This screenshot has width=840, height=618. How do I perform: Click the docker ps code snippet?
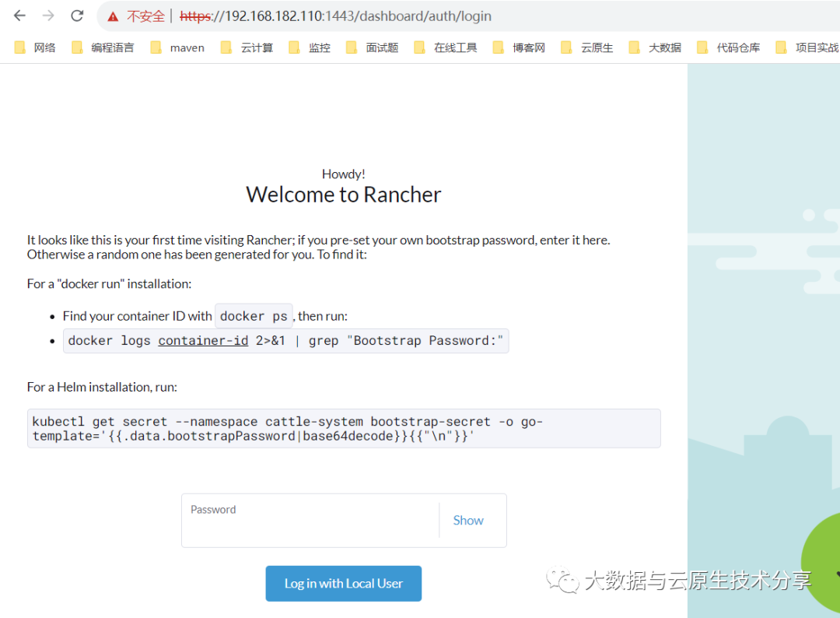tap(254, 316)
